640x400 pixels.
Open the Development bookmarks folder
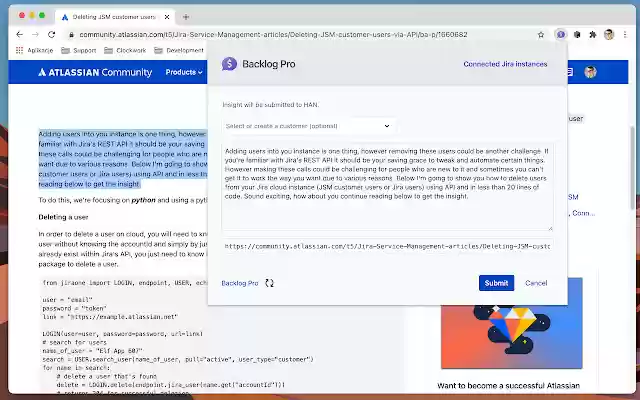pyautogui.click(x=179, y=50)
